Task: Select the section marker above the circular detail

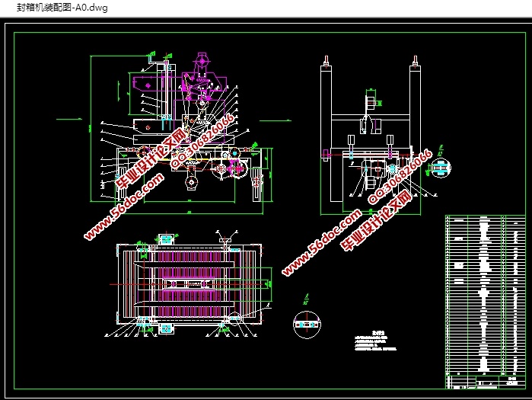Action: pyautogui.click(x=304, y=297)
